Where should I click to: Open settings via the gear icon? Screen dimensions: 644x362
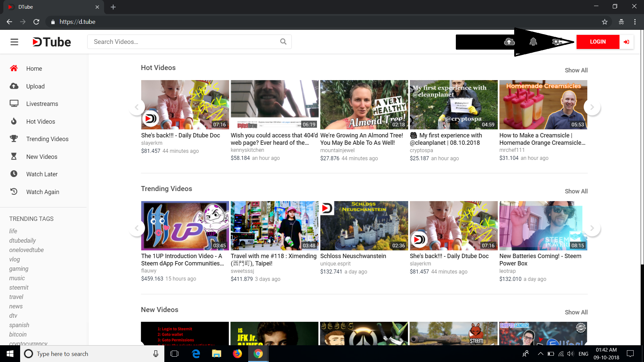point(557,42)
